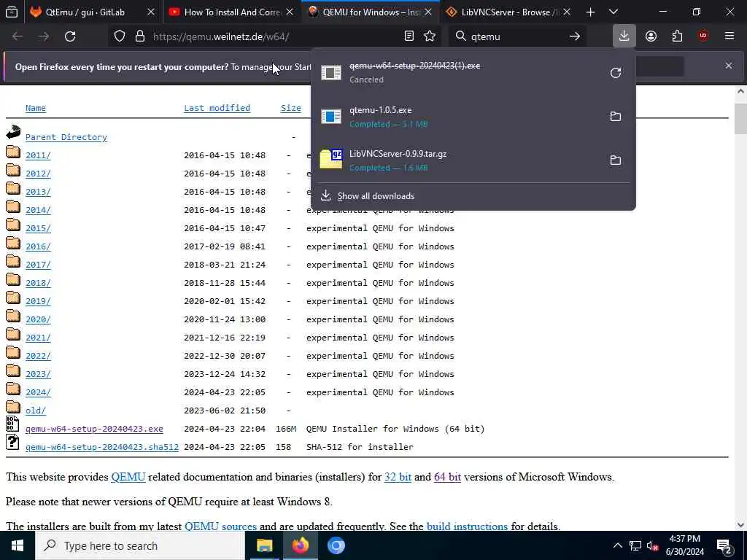
Task: Open the 2011/ directory link
Action: coord(38,155)
